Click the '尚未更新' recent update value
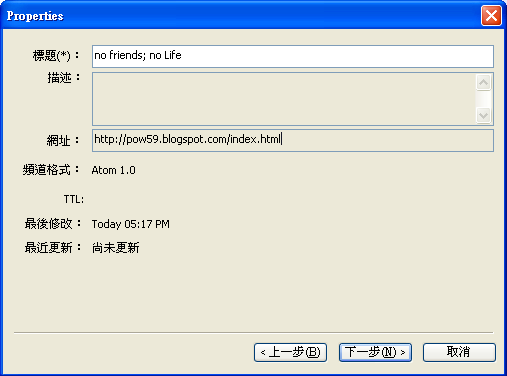Screen dimensions: 507x376 coord(115,248)
